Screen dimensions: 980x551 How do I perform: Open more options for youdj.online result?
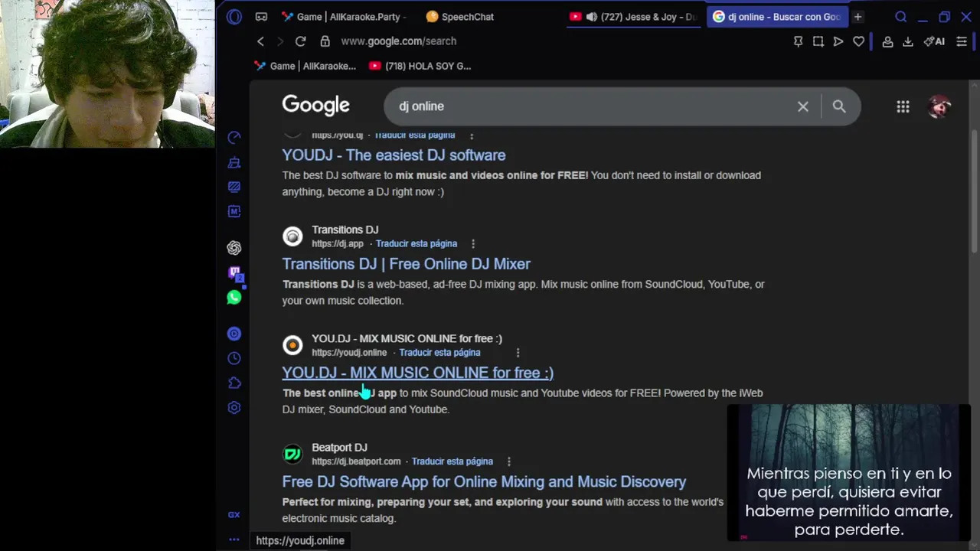pos(518,353)
